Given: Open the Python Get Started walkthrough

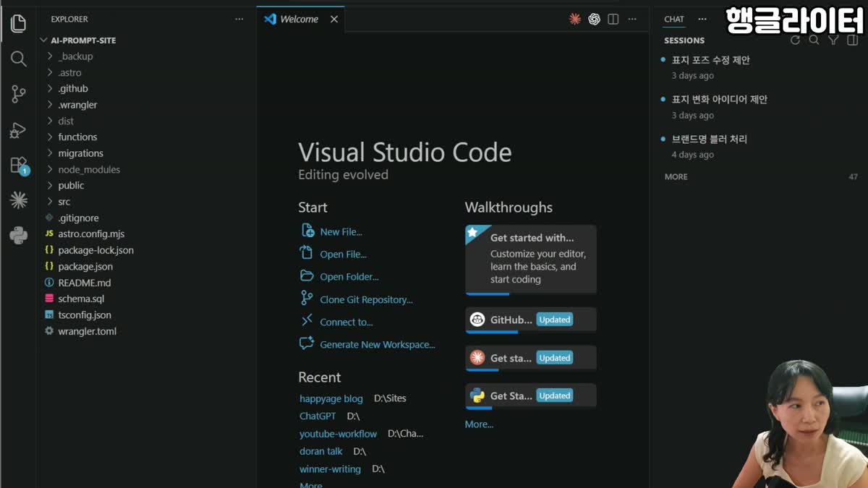Looking at the screenshot, I should [531, 395].
